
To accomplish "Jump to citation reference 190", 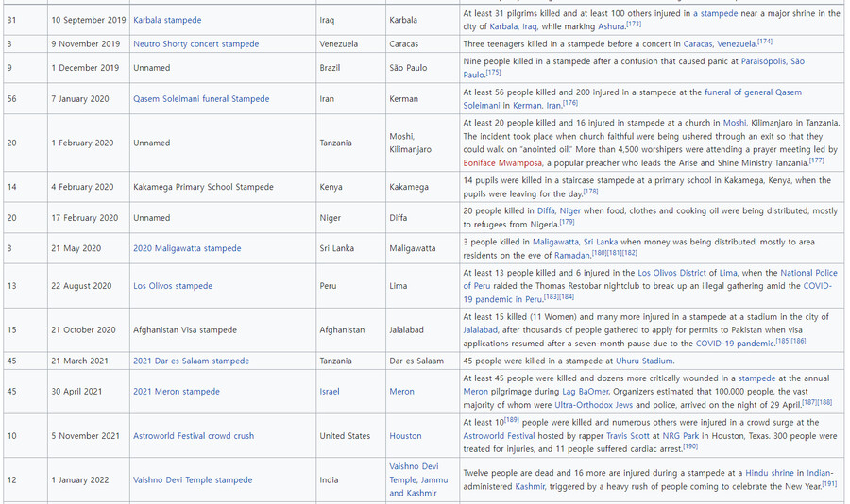I will pyautogui.click(x=690, y=446).
